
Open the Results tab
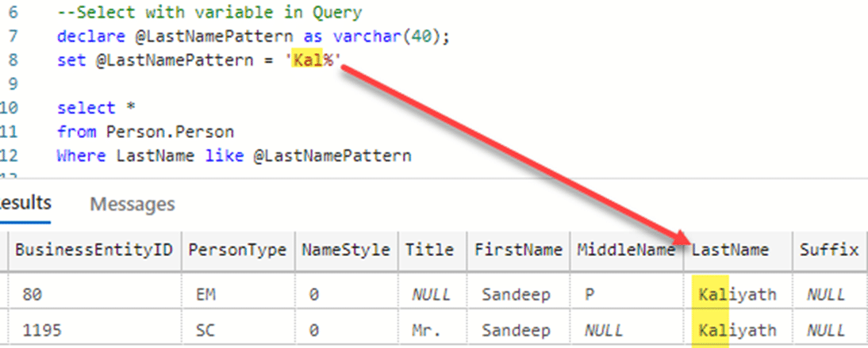(25, 203)
